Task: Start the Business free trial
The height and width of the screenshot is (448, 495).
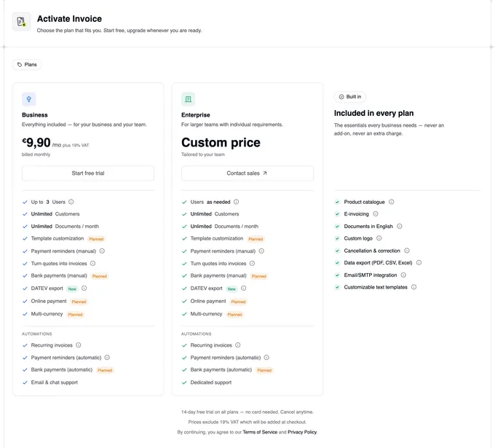Action: [x=88, y=173]
